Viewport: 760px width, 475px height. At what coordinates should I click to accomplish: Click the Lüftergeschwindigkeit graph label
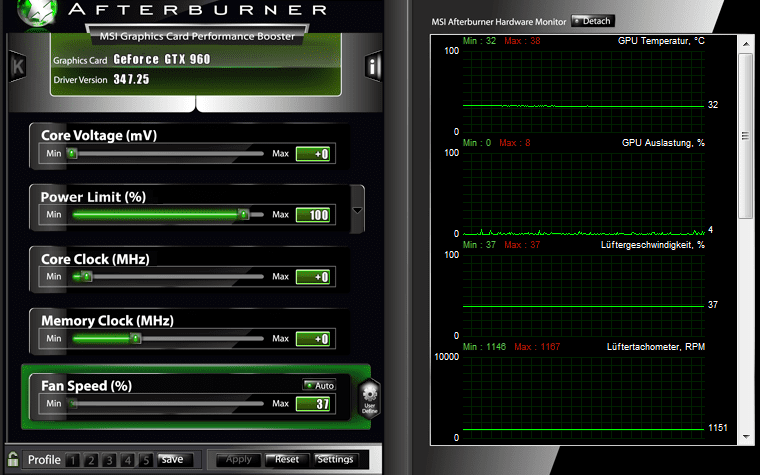tap(652, 245)
